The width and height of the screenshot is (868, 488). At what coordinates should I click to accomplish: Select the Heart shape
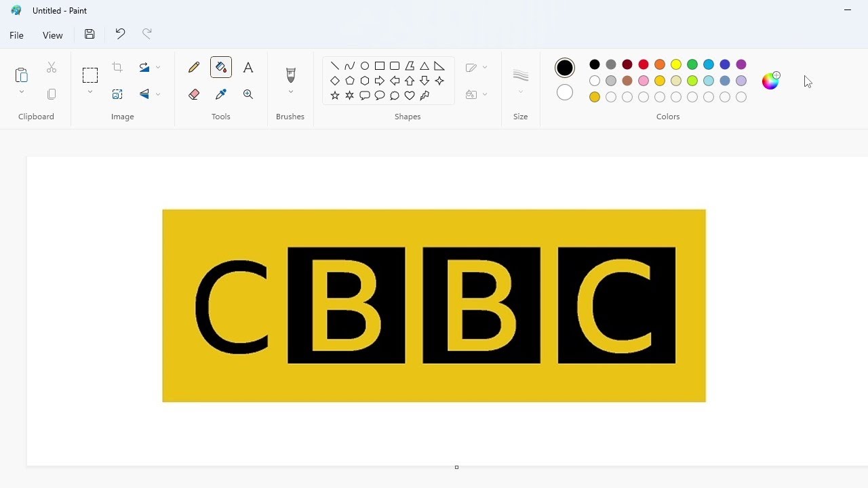410,96
